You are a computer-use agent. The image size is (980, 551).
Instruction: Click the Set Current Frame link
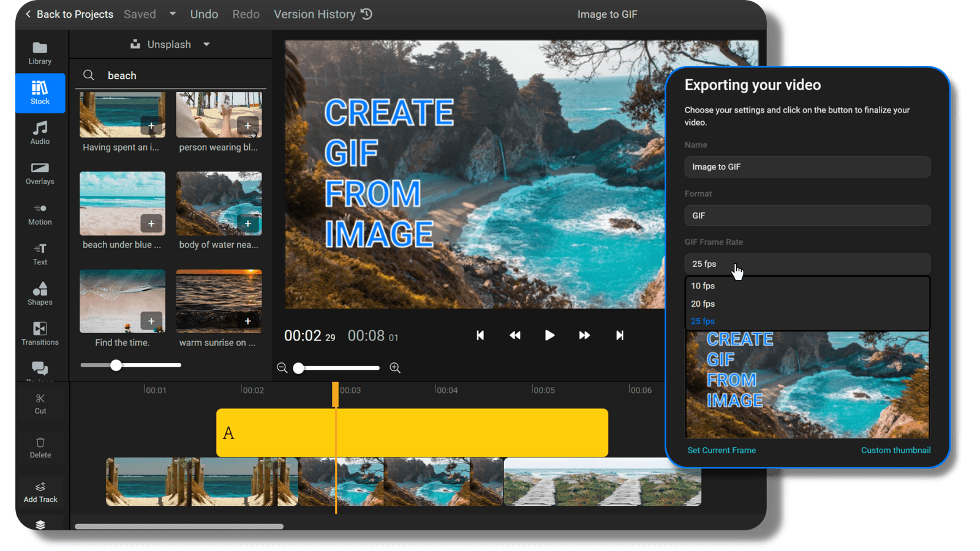pos(722,450)
